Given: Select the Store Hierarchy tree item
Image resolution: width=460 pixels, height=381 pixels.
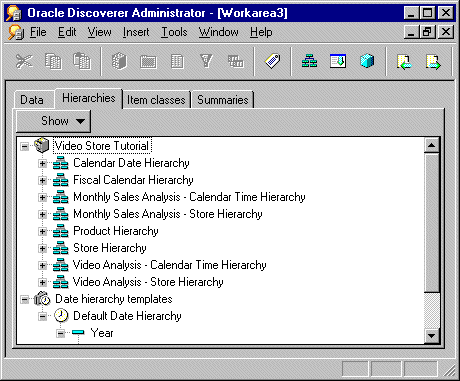Looking at the screenshot, I should tap(110, 248).
